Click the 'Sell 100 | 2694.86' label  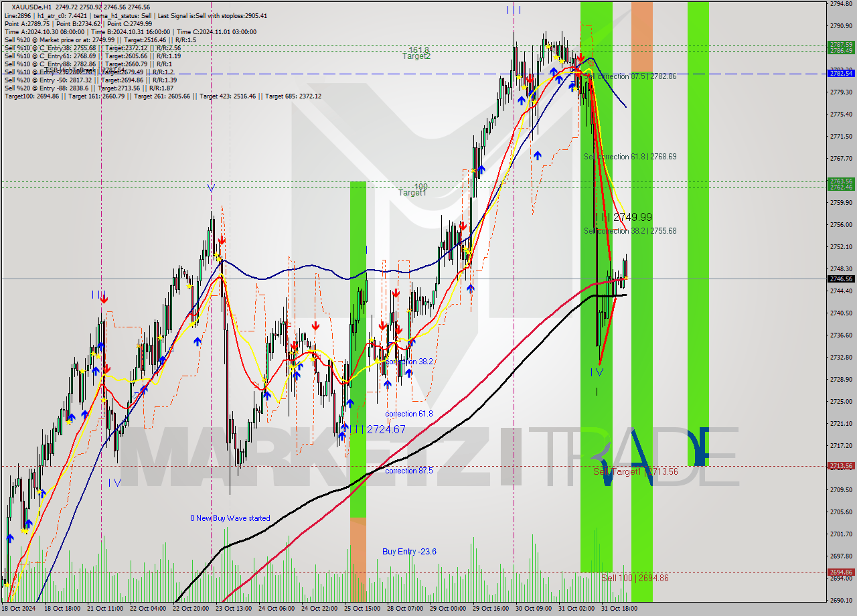635,578
